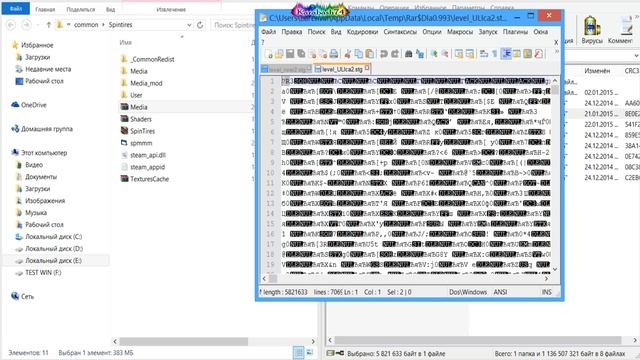
Task: Open Find with the binoculars icon
Action: point(408,54)
